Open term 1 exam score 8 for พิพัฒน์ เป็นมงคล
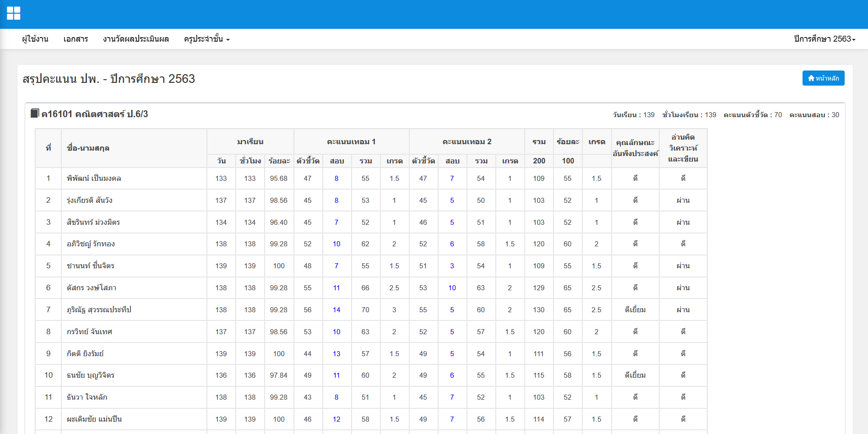Image resolution: width=868 pixels, height=434 pixels. point(336,179)
